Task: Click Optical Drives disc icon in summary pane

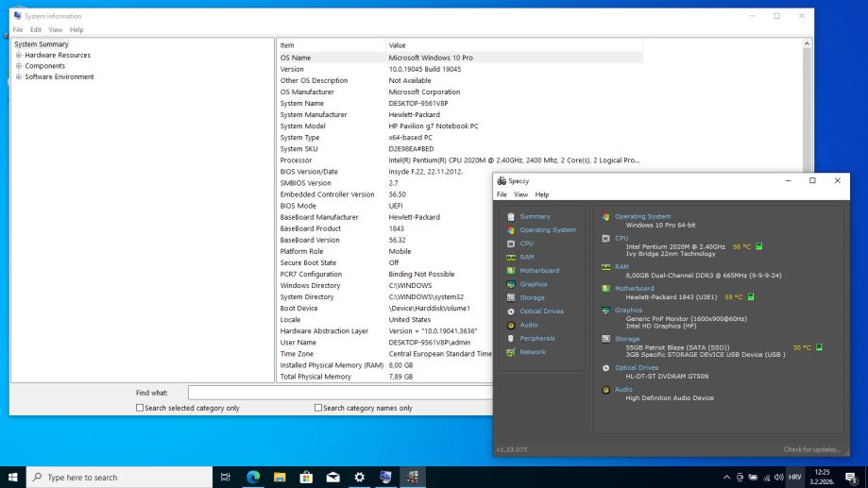Action: pos(605,368)
